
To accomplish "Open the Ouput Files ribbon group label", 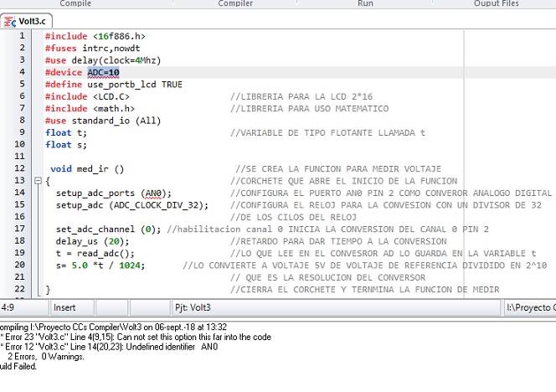I will pos(497,3).
